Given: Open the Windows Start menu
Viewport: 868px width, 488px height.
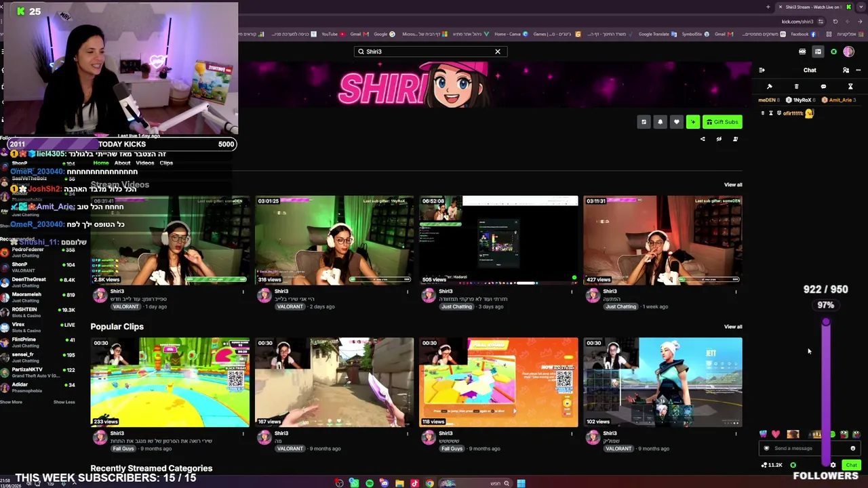Looking at the screenshot, I should pyautogui.click(x=521, y=483).
